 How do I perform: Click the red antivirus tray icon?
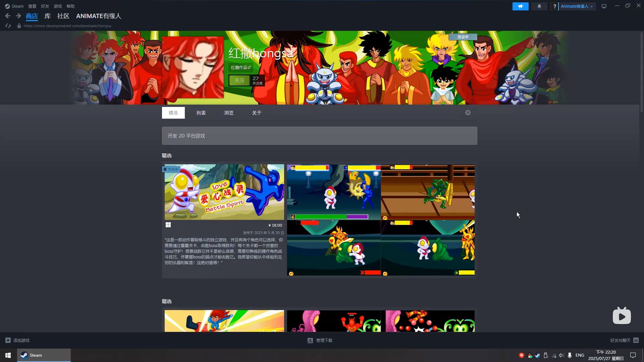point(521,355)
